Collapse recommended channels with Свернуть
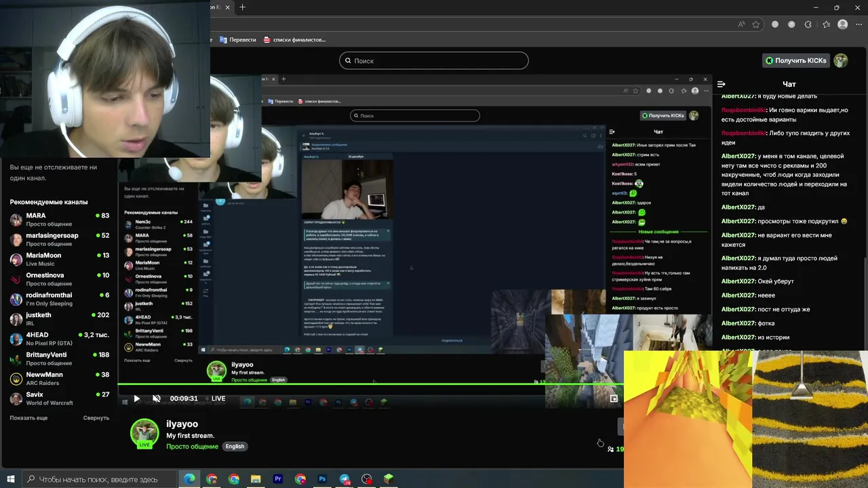Image resolution: width=868 pixels, height=488 pixels. 96,418
